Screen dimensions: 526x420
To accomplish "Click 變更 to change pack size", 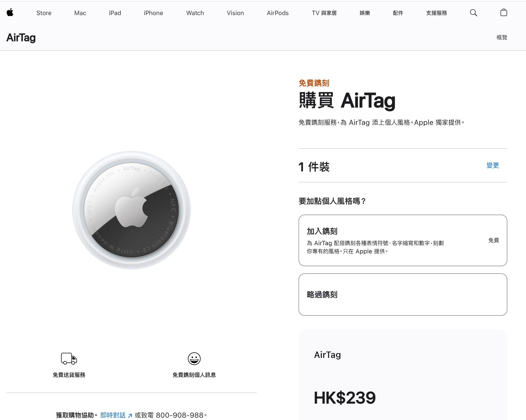I will [x=493, y=165].
